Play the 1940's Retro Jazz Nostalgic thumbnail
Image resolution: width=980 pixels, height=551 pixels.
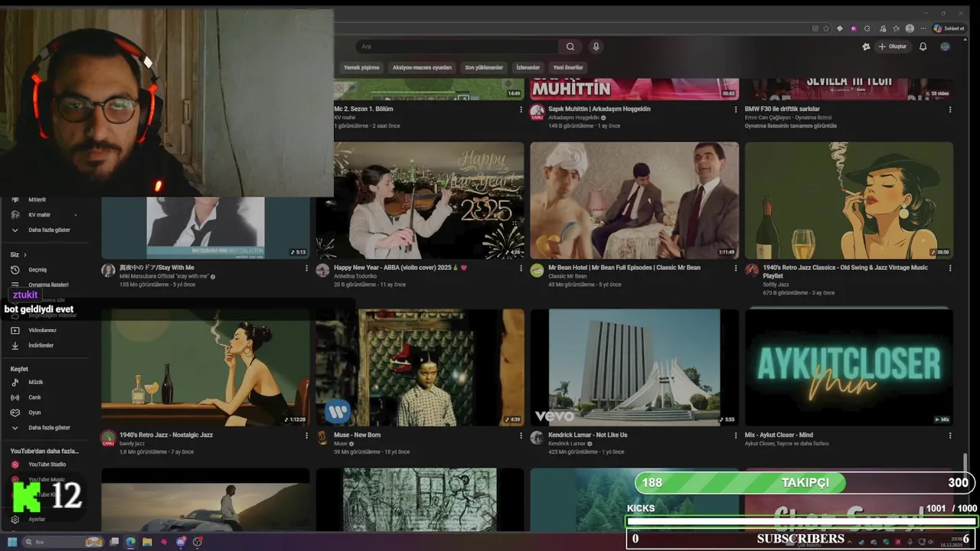point(206,367)
